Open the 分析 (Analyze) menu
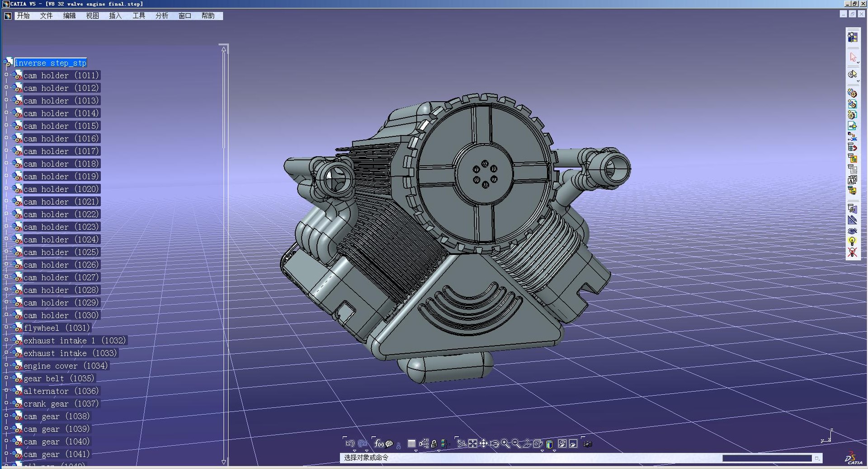Screen dimensions: 868x469 pyautogui.click(x=162, y=16)
